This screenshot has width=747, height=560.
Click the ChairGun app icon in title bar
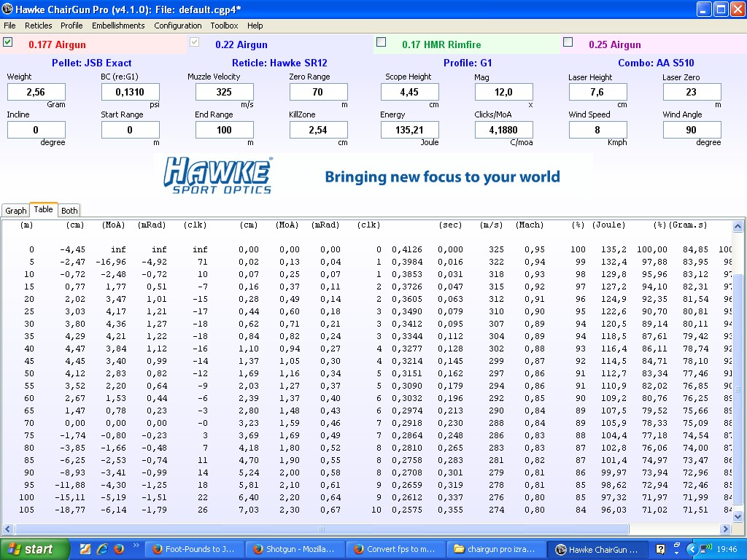[7, 9]
